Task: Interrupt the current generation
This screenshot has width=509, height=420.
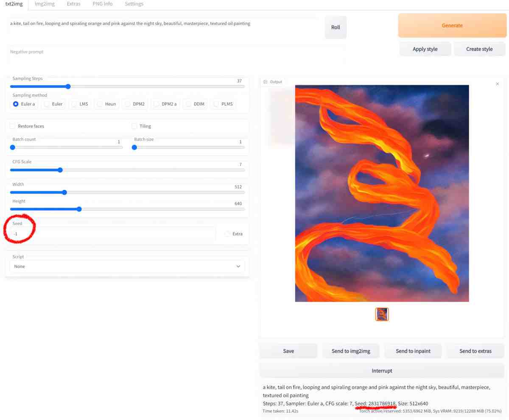Action: point(382,370)
